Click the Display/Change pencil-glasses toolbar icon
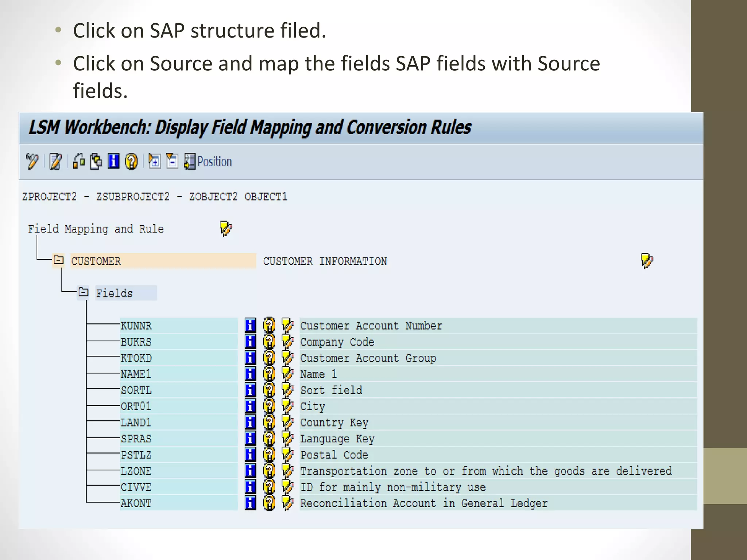This screenshot has width=747, height=560. tap(32, 161)
